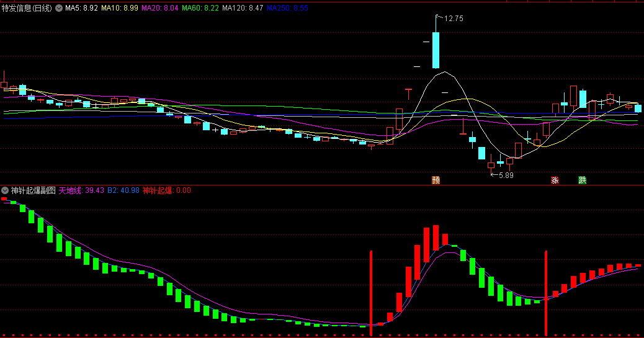Click the first tall red signal line in sub-chart
Image resolution: width=644 pixels, height=338 pixels.
point(371,293)
